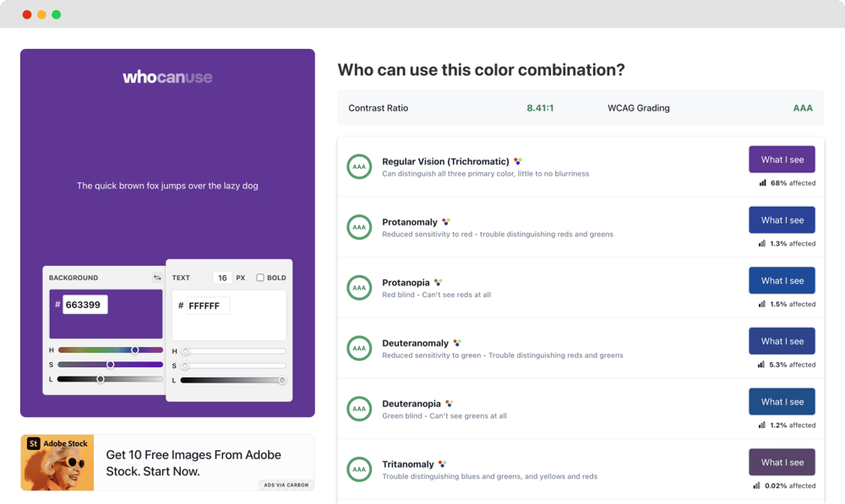This screenshot has height=504, width=845.
Task: Click "What I see" for Regular Vision
Action: 782,160
